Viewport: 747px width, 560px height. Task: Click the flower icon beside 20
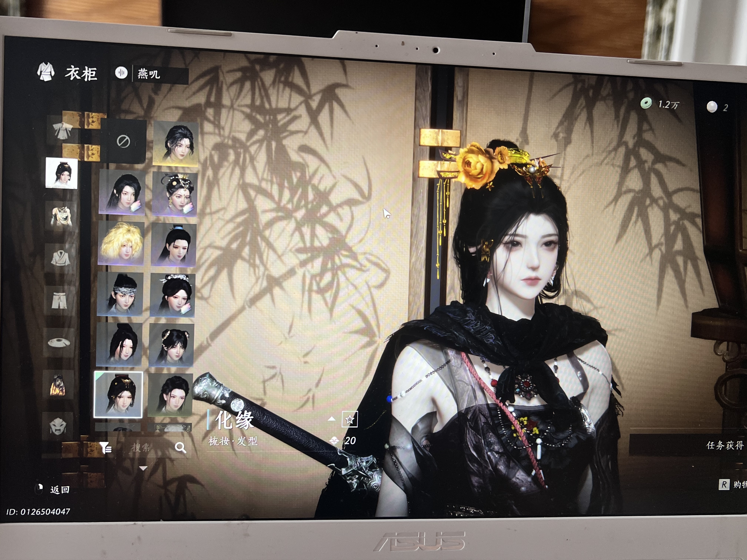334,441
